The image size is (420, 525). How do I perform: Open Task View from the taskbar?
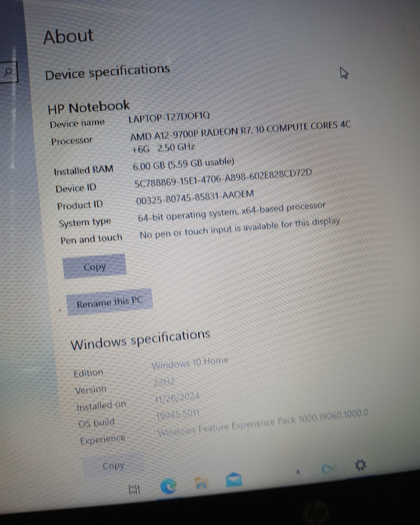click(x=135, y=489)
